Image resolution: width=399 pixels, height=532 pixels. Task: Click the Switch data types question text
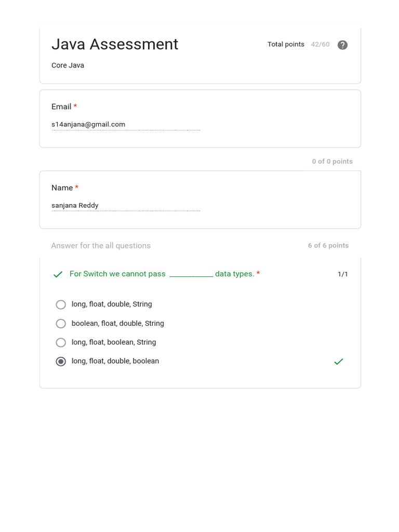click(162, 274)
